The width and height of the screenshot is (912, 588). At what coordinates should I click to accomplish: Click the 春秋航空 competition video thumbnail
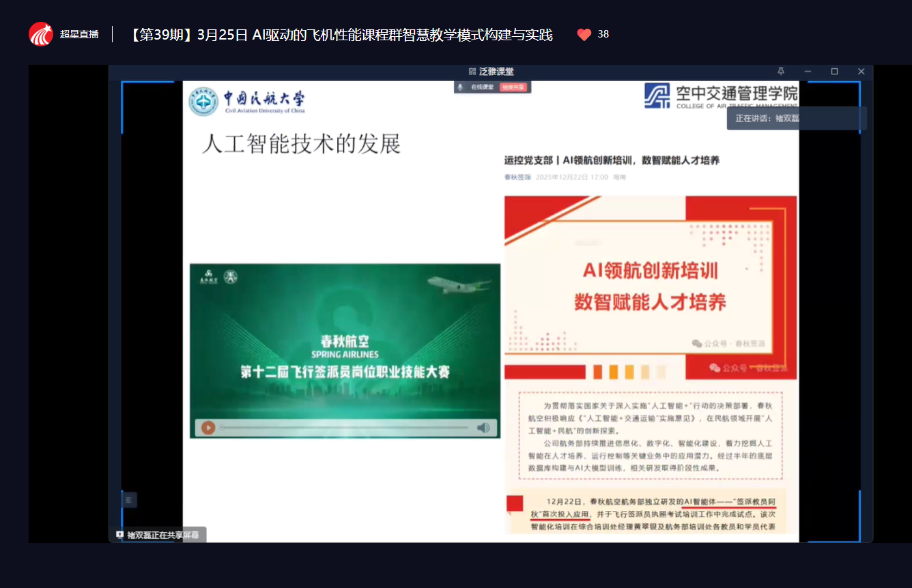(345, 341)
